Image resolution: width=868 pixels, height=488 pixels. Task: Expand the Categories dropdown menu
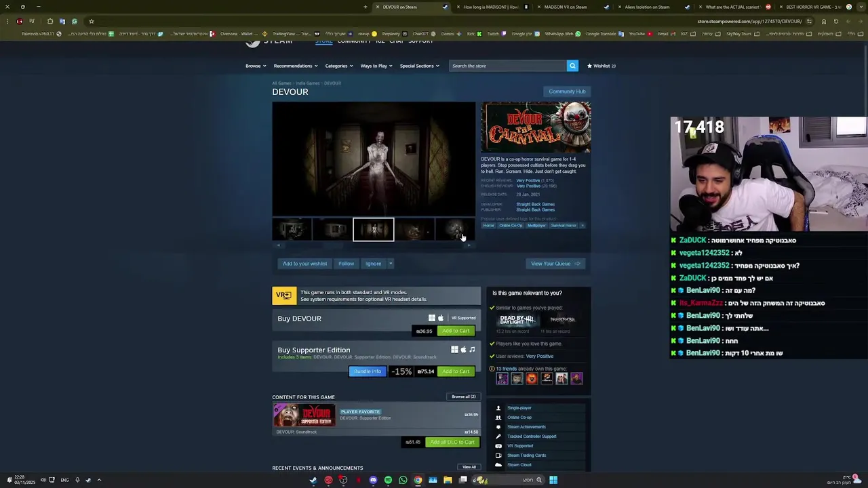coord(339,66)
